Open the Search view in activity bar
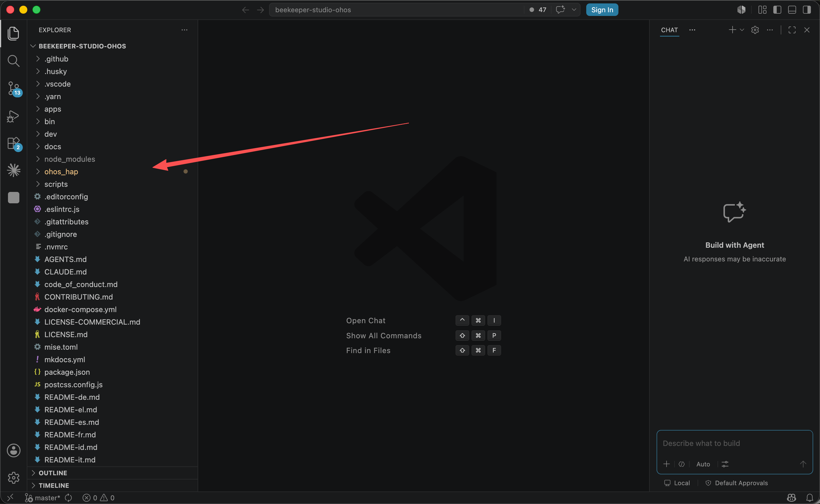This screenshot has height=504, width=820. tap(13, 61)
